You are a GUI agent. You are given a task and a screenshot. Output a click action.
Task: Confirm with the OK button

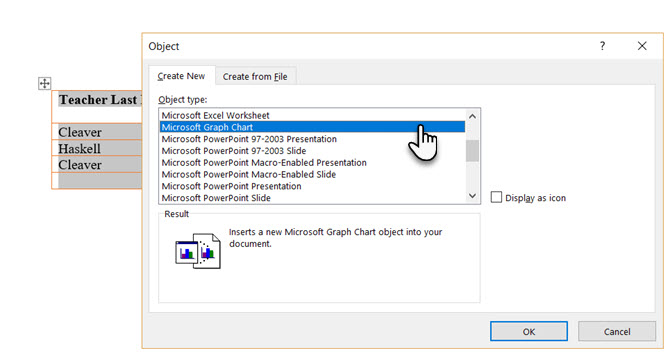(529, 331)
